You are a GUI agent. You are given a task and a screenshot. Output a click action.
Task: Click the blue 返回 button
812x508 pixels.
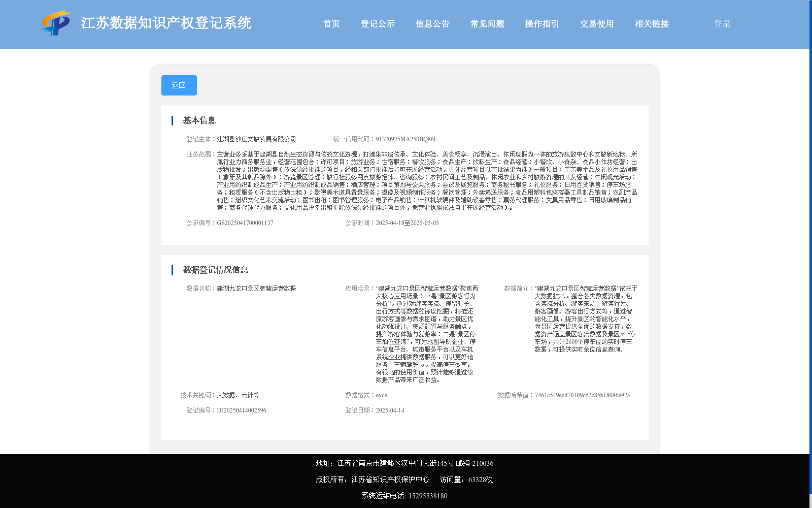click(x=179, y=85)
